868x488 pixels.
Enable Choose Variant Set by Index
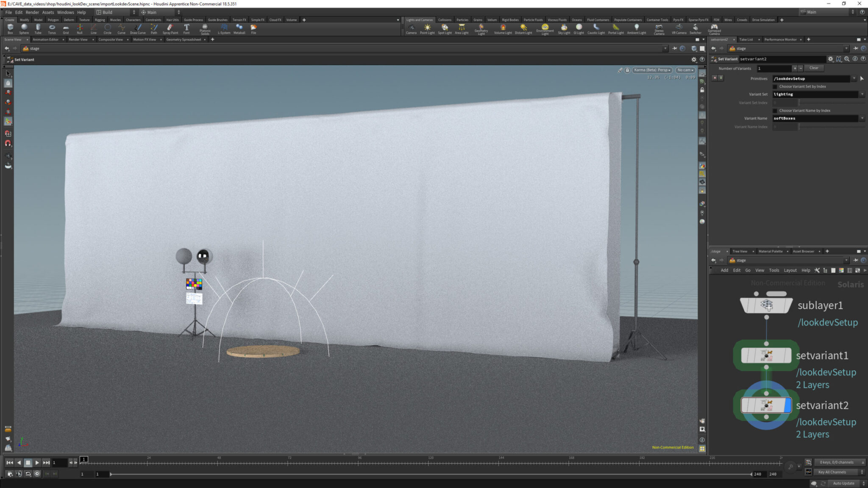pos(775,86)
